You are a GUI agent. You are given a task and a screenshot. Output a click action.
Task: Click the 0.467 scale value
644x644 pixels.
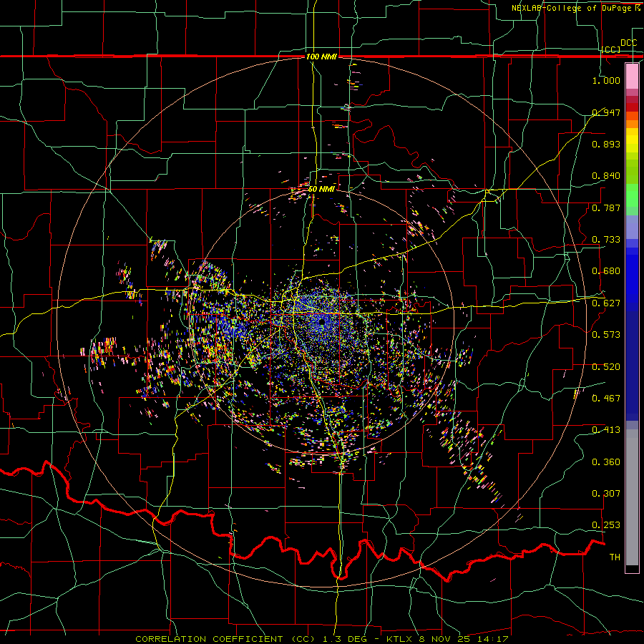(x=606, y=398)
